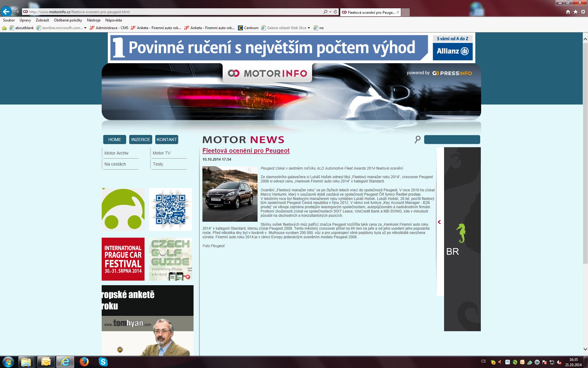
Task: Click the site search magnifier icon
Action: pos(417,140)
